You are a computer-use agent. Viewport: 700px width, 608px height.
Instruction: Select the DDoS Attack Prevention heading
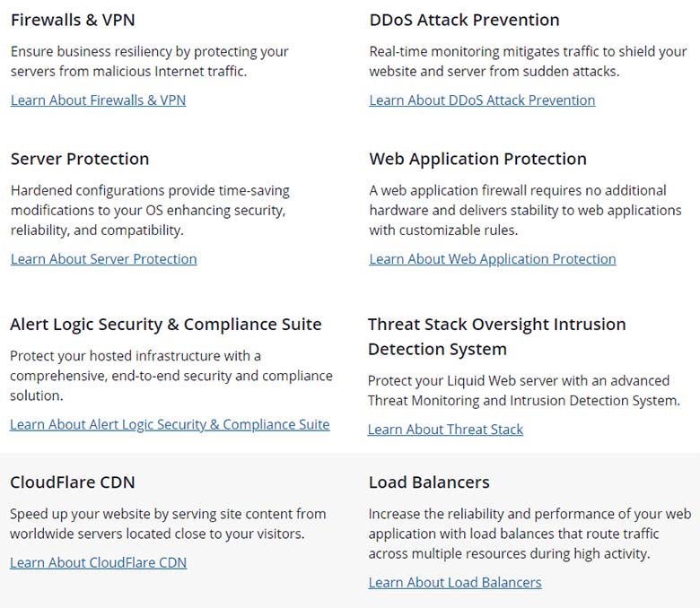click(464, 20)
